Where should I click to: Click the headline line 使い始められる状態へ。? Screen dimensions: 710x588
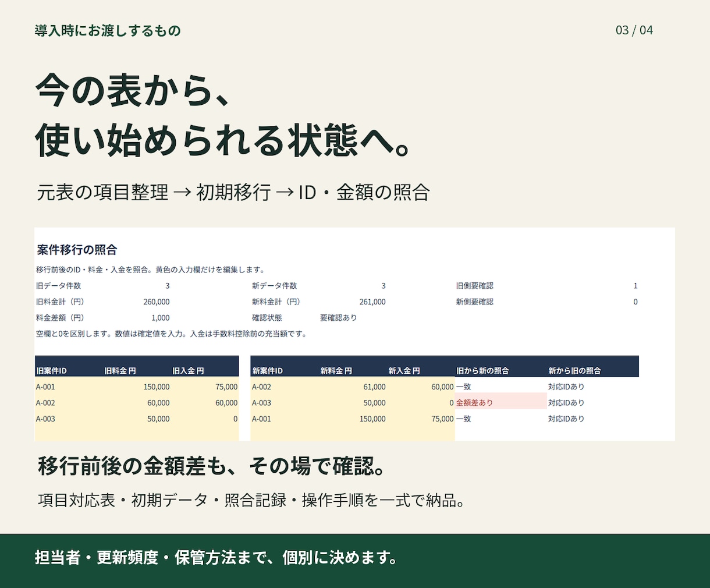point(224,140)
